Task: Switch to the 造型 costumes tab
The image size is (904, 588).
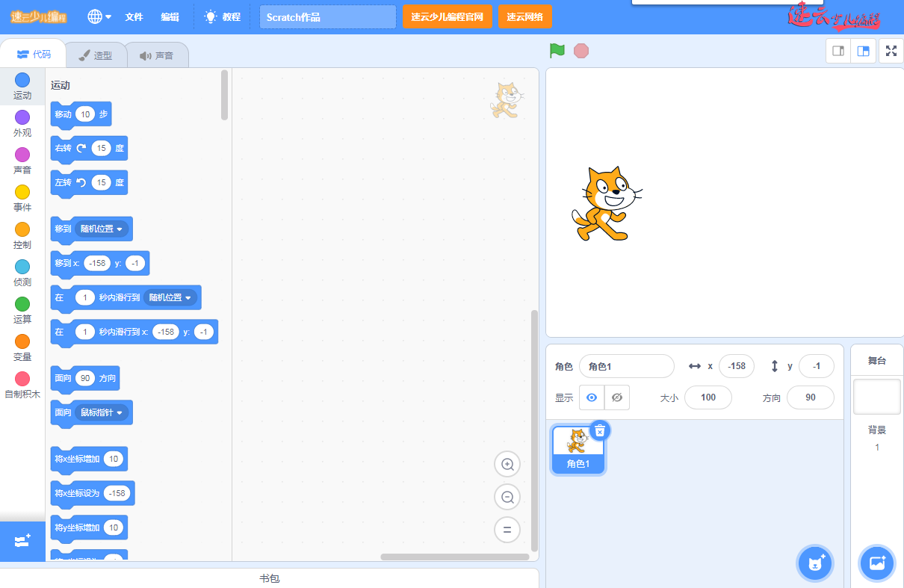Action: coord(96,55)
